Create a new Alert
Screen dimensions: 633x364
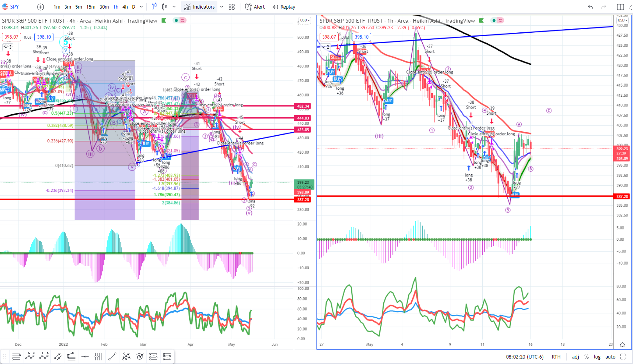[255, 7]
